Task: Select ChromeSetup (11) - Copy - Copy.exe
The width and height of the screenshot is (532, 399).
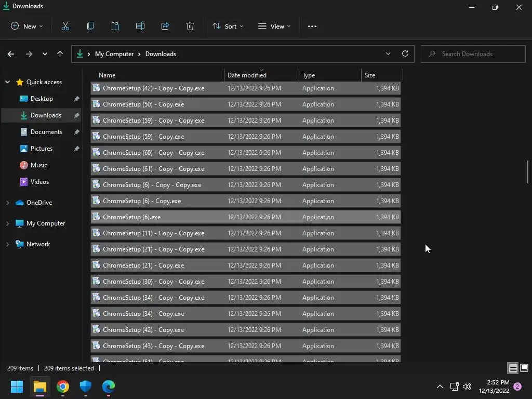Action: [x=246, y=233]
